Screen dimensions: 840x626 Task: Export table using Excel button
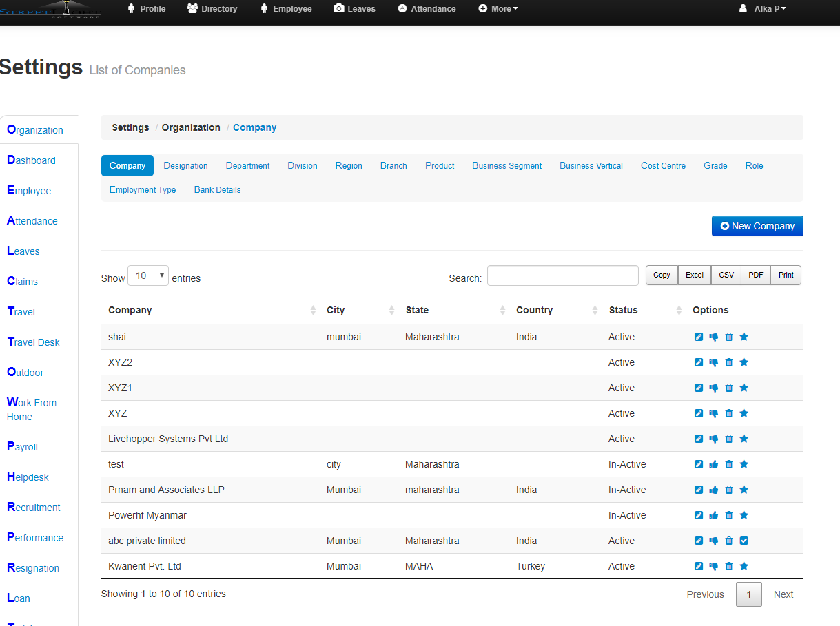point(694,275)
